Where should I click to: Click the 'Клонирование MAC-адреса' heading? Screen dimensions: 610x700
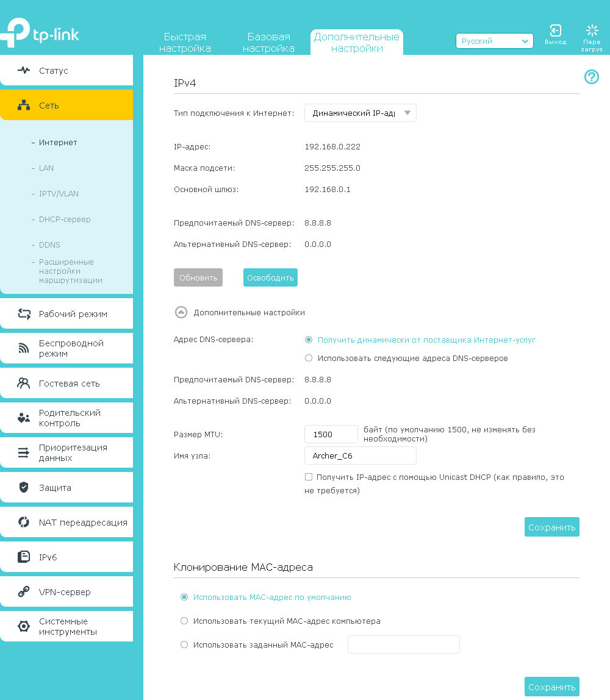pos(243,567)
